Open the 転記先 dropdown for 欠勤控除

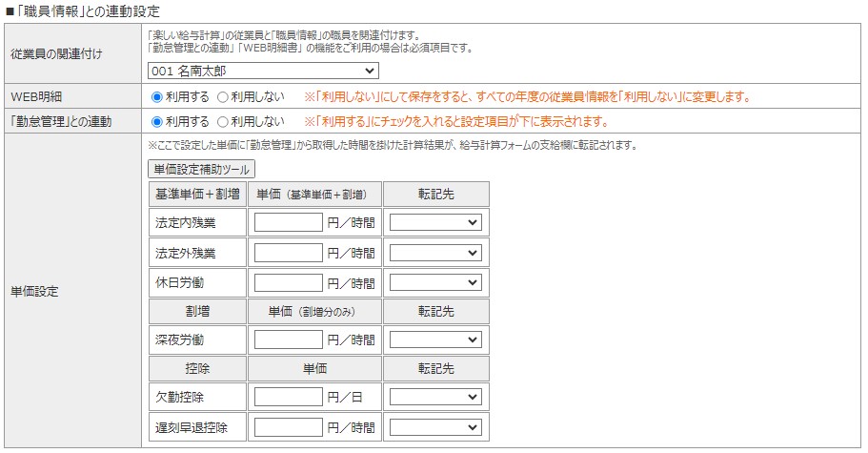coord(435,396)
